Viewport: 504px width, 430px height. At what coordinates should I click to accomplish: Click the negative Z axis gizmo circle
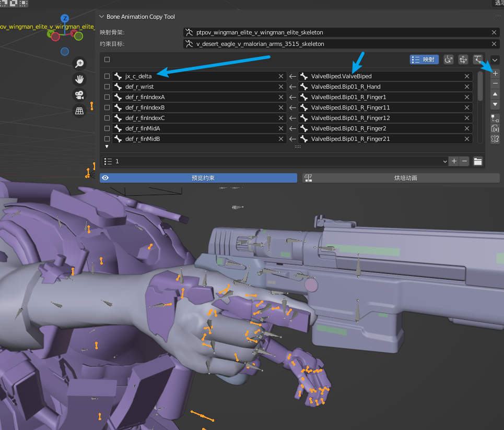[65, 51]
